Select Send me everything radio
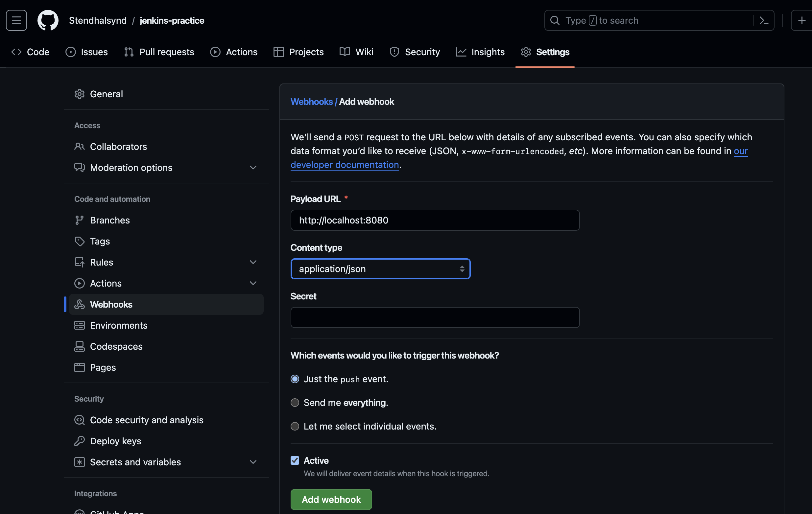Screen dimensions: 812x514 tap(295, 403)
